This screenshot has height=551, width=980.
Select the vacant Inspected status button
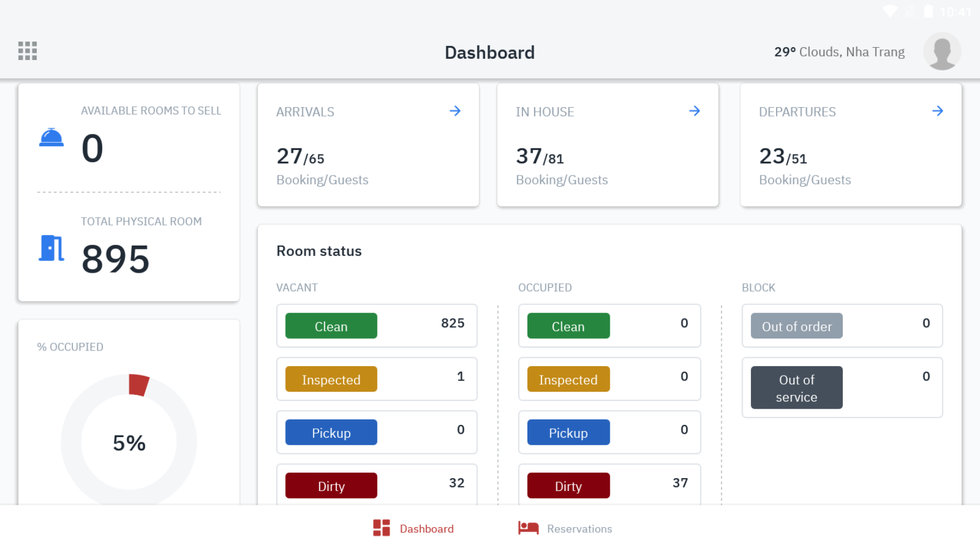click(331, 379)
